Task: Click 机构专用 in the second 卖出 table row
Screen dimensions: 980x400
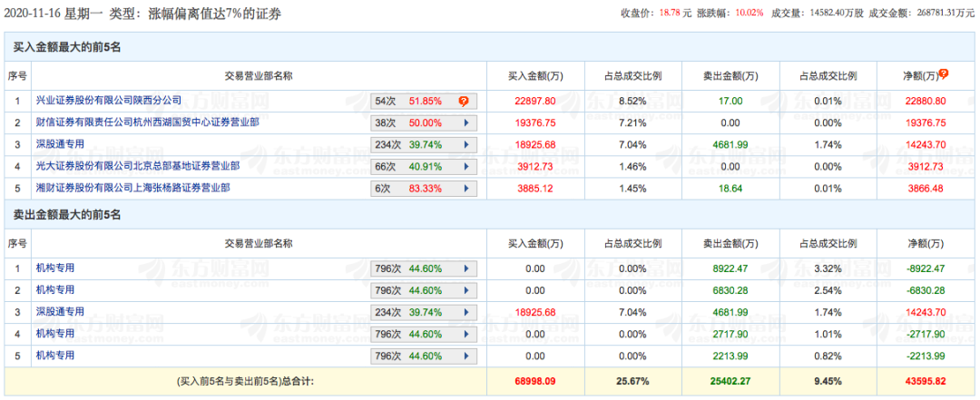Action: point(54,290)
